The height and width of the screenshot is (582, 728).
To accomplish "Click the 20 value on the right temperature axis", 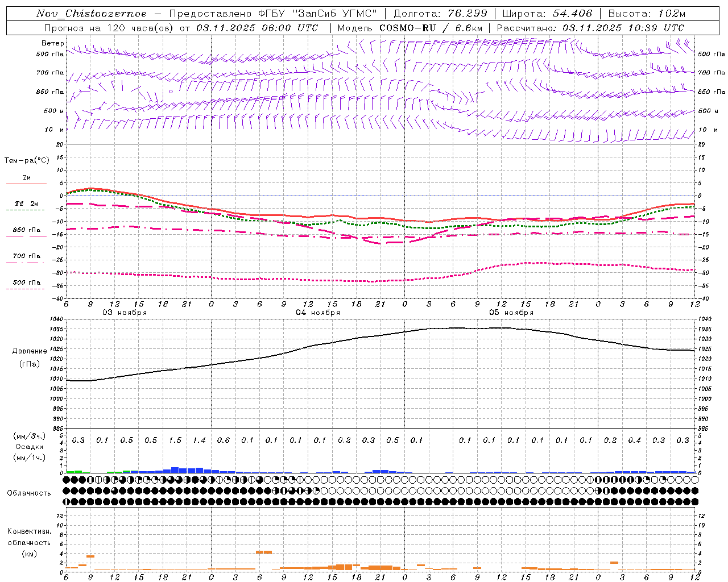I will pyautogui.click(x=701, y=145).
